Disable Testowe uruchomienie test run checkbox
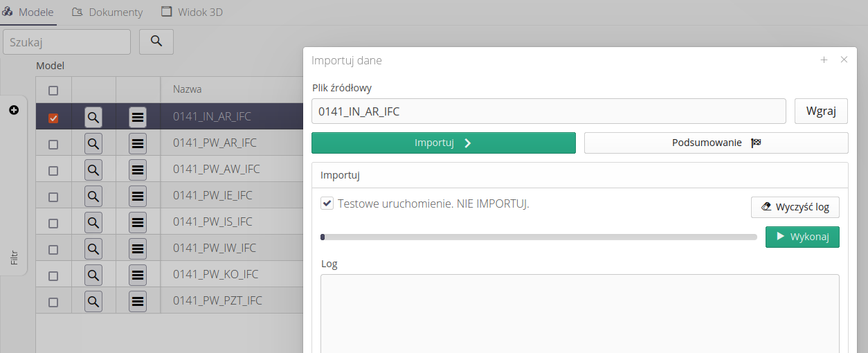The width and height of the screenshot is (868, 353). tap(327, 203)
